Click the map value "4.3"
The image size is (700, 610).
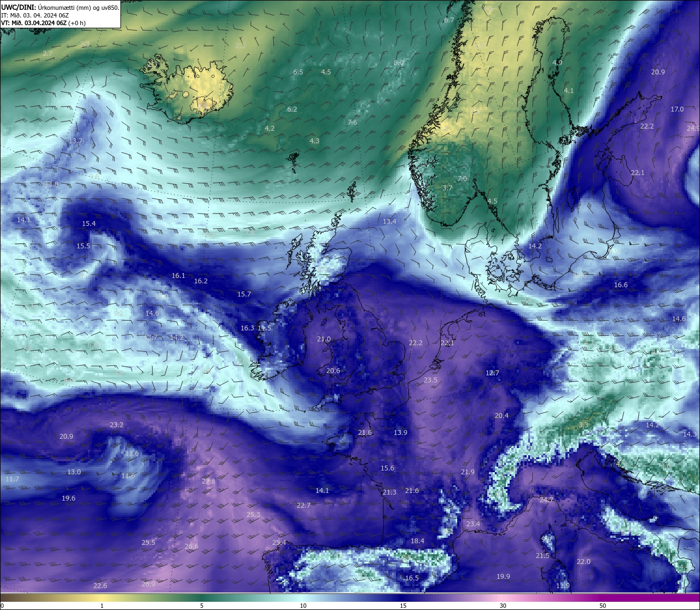(314, 141)
